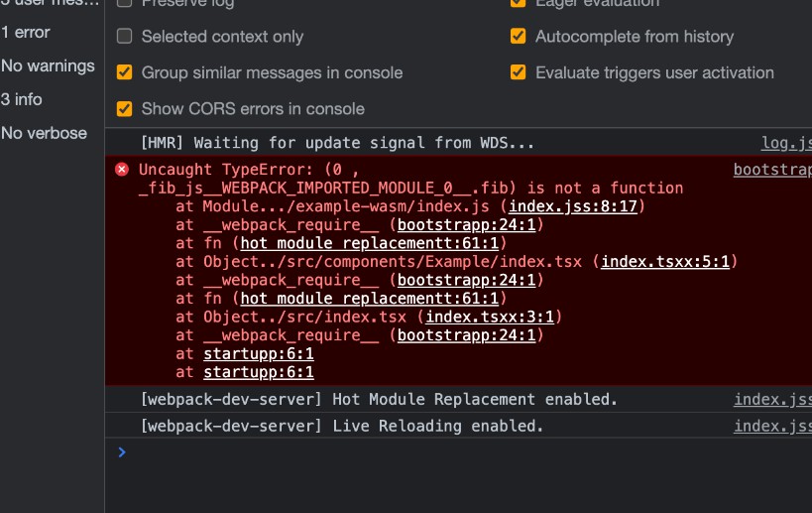Click the console prompt arrow
This screenshot has height=513, width=812.
[x=122, y=452]
